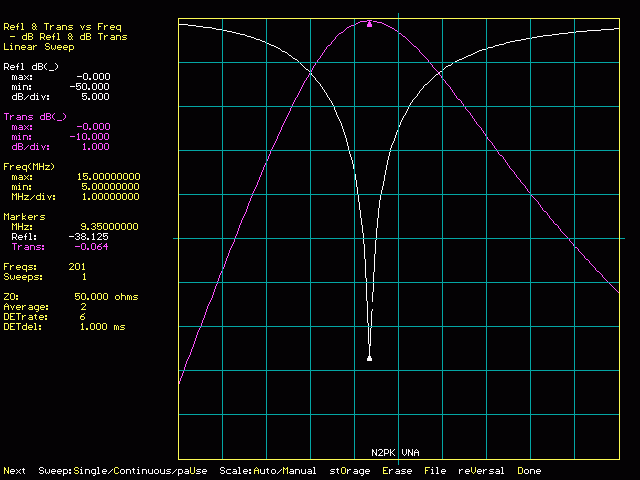The width and height of the screenshot is (640, 480).
Task: Click the Freqs count 201
Action: click(77, 267)
